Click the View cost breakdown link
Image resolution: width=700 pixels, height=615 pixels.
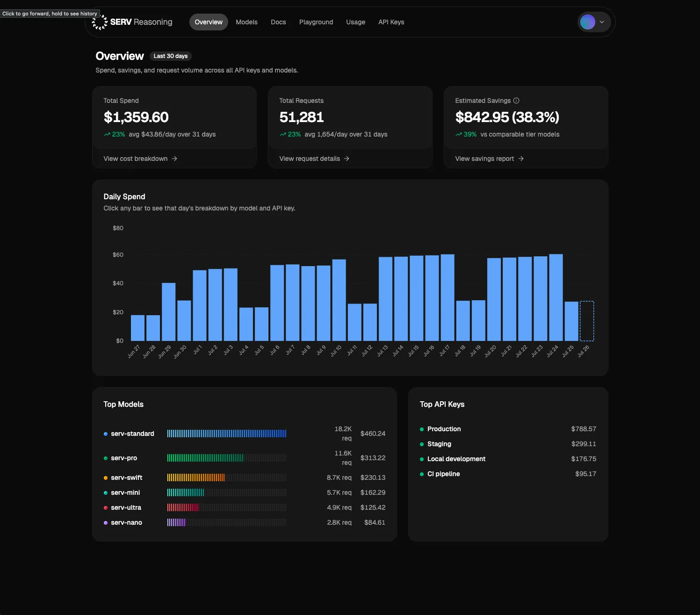coord(140,159)
